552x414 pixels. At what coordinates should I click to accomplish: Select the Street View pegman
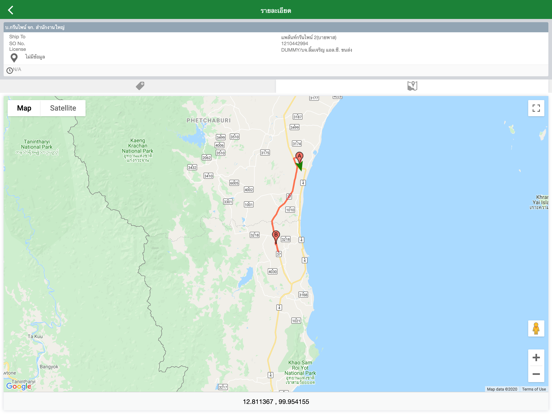coord(536,328)
